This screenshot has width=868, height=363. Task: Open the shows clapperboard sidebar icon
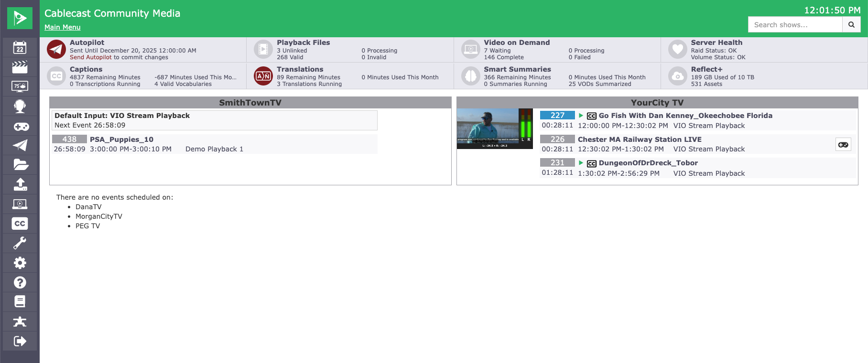click(x=20, y=67)
